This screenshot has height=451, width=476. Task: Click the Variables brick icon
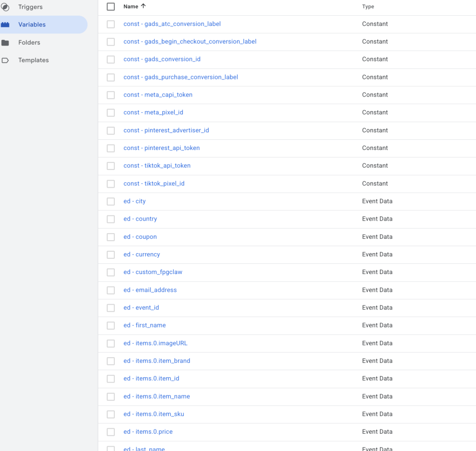point(5,25)
